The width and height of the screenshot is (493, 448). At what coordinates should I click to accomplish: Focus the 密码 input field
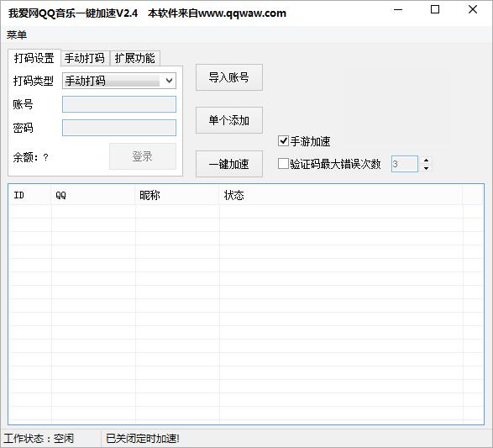click(x=119, y=128)
